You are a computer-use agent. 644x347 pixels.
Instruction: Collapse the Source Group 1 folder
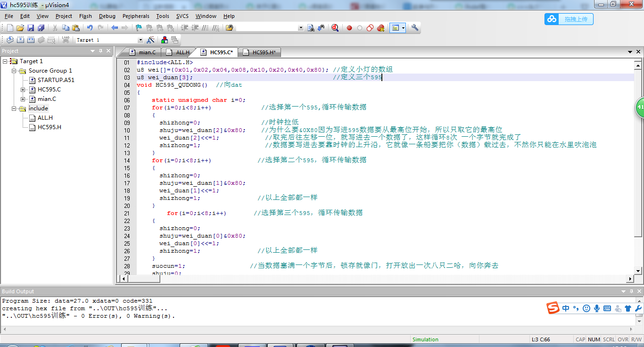[x=14, y=71]
